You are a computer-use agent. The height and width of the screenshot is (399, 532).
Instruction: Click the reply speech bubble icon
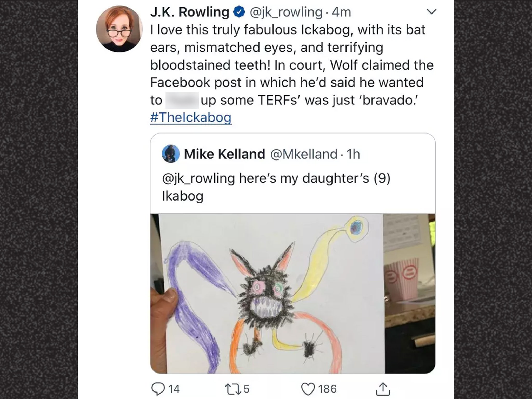click(158, 389)
